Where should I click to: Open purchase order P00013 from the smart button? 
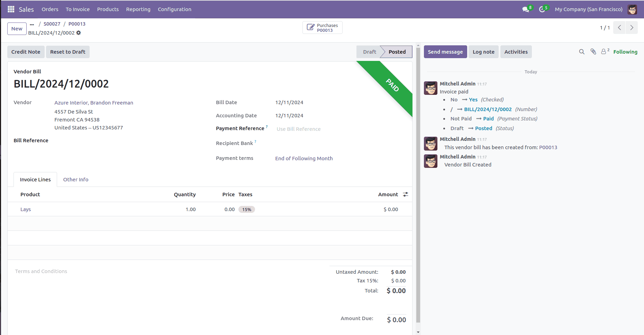(322, 27)
